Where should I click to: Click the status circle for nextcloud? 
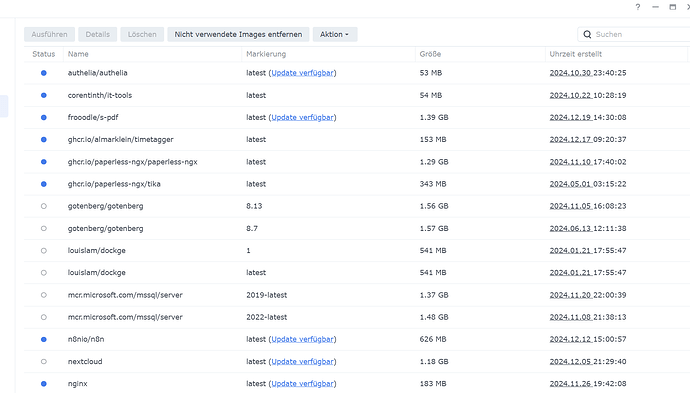44,361
